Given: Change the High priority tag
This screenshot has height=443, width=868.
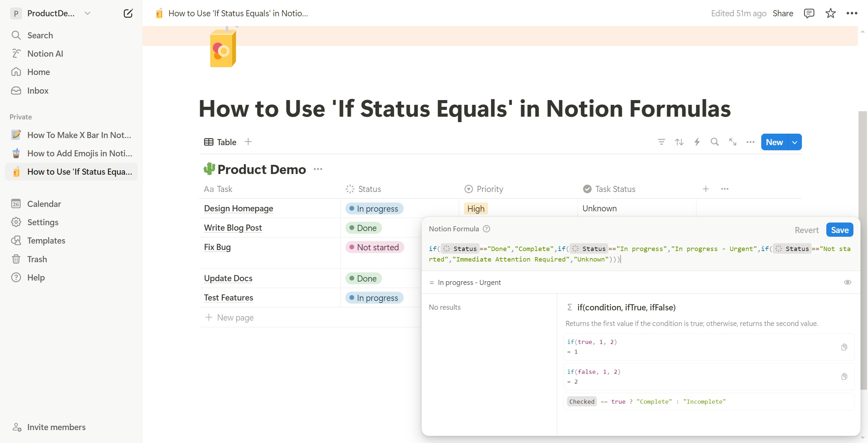Looking at the screenshot, I should tap(476, 209).
